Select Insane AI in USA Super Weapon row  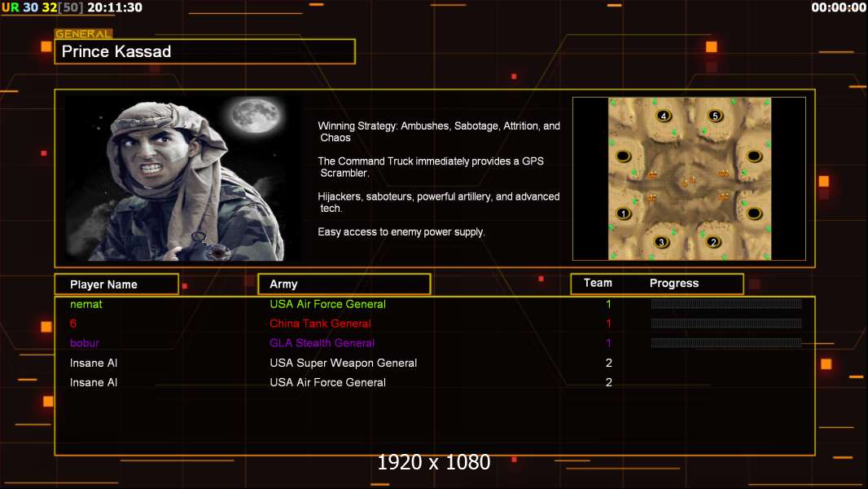point(94,363)
